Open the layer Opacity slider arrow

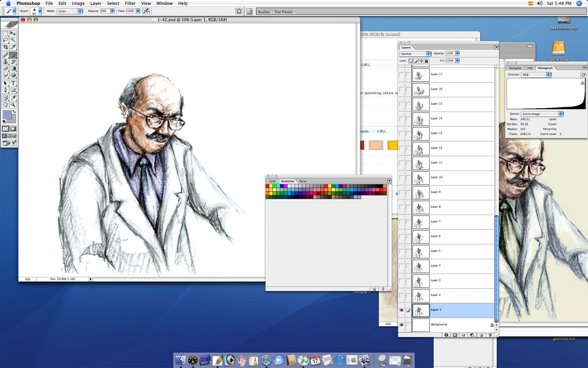[458, 53]
